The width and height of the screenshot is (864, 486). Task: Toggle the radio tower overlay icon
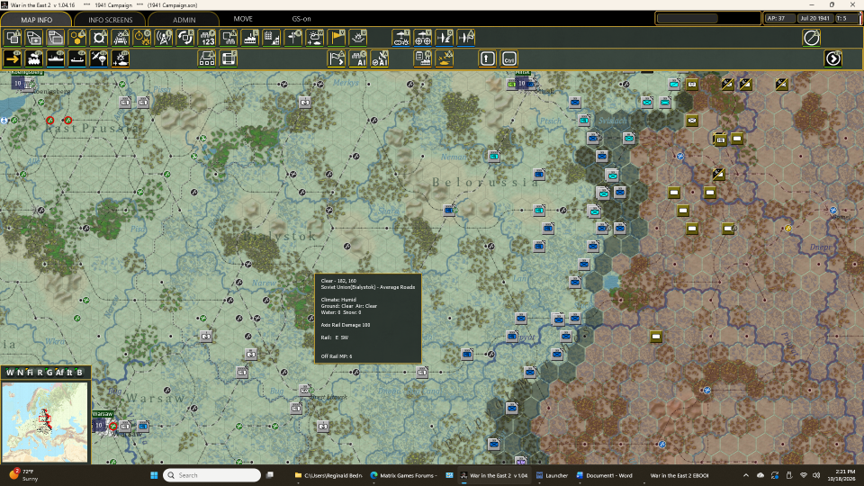[164, 38]
